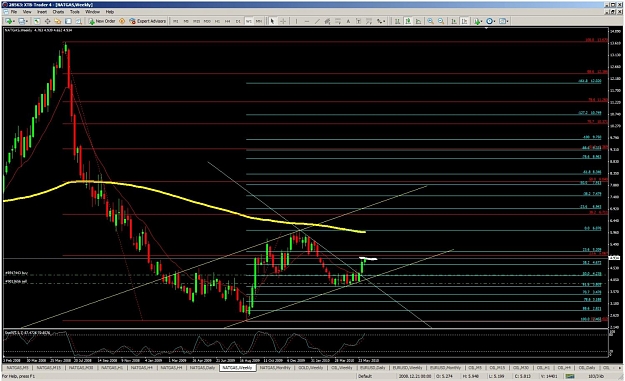Launch the Strategy Tester toolbar icon
This screenshot has width=625, height=381.
(79, 21)
